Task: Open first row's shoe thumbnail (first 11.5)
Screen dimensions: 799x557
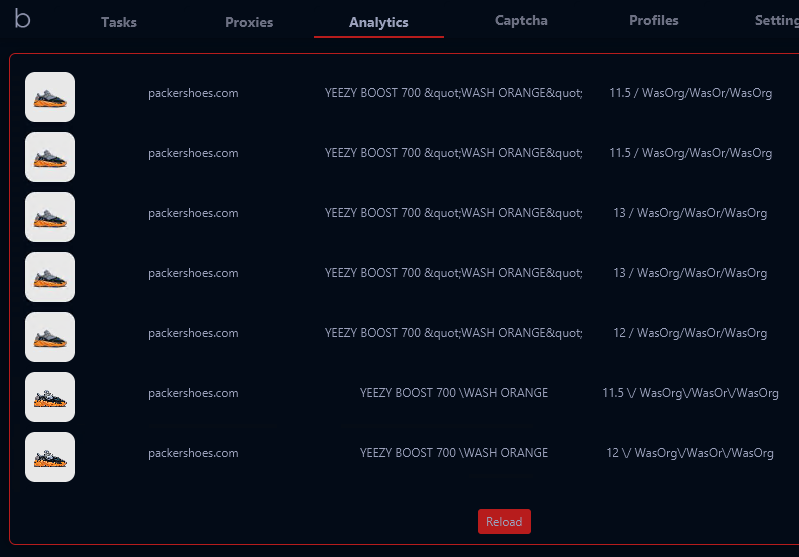Action: [50, 97]
